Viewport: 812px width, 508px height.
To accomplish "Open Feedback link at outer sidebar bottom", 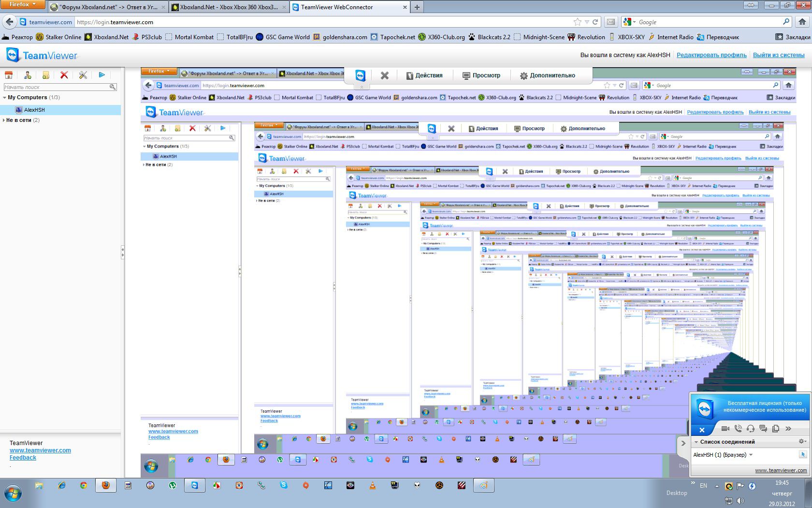I will pos(23,458).
